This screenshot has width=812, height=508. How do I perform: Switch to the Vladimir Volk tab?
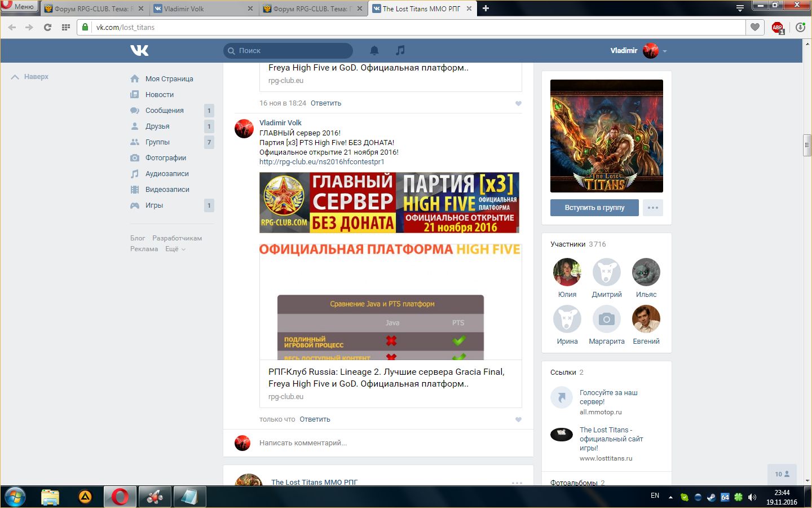(204, 8)
